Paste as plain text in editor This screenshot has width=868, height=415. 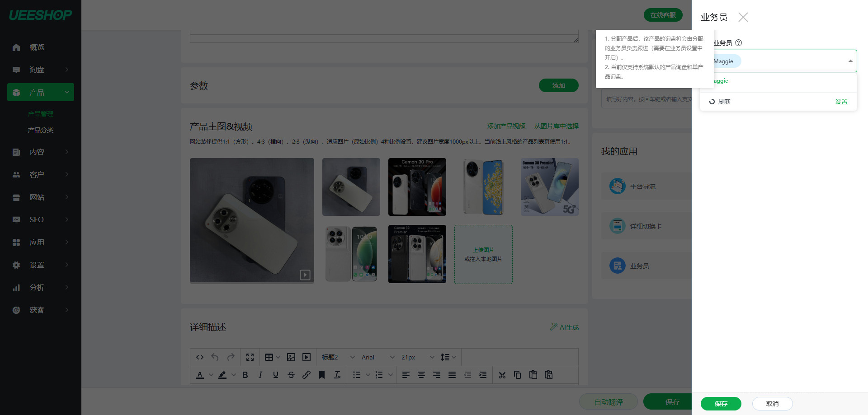coord(548,375)
